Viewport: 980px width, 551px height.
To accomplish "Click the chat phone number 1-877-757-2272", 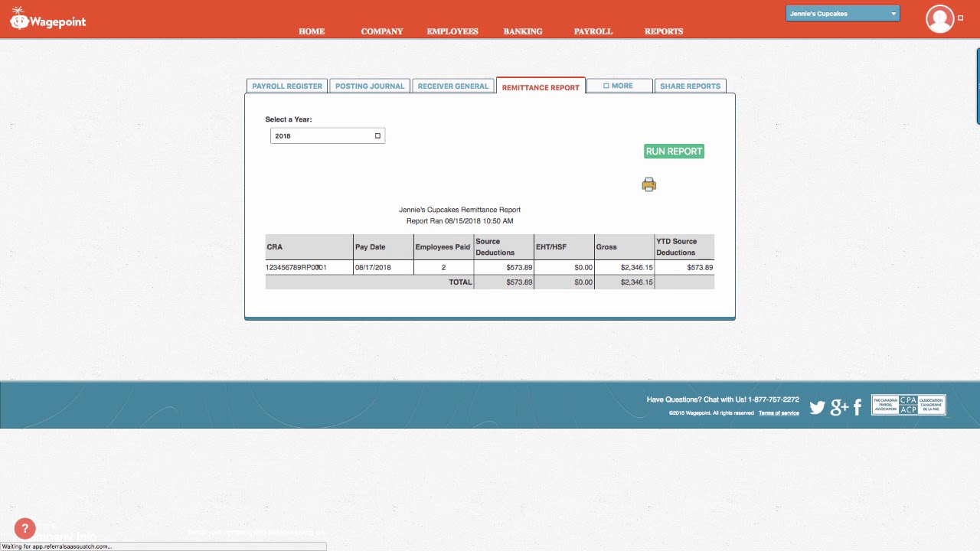I will [773, 399].
